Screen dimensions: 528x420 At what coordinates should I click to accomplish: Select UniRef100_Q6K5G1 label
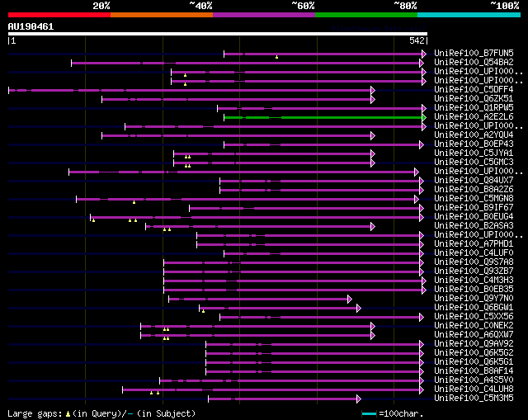tap(474, 362)
